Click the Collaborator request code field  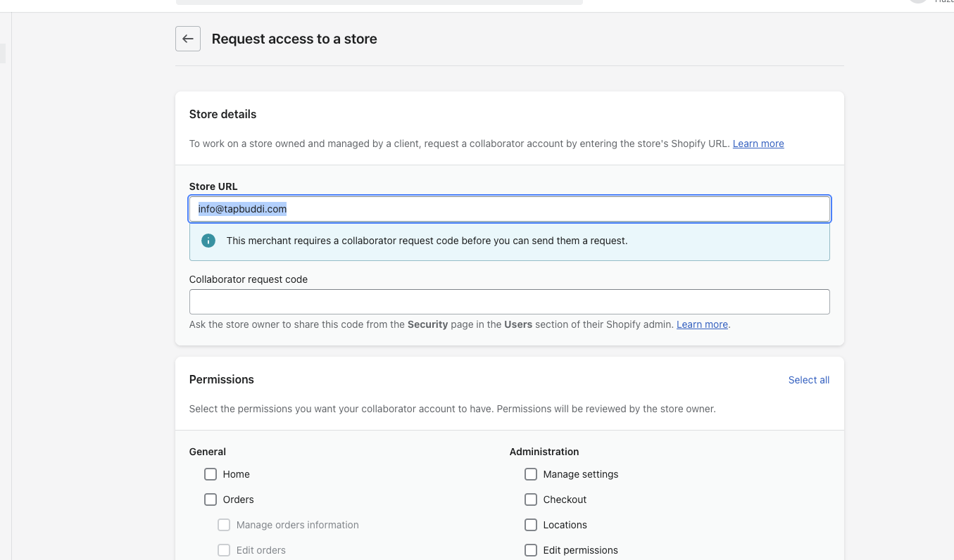pos(509,301)
